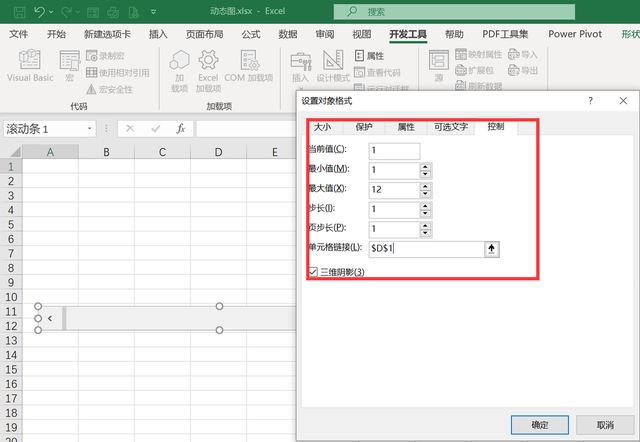Viewport: 640px width, 442px height.
Task: Click the scrollbar control left arrow
Action: [x=50, y=318]
